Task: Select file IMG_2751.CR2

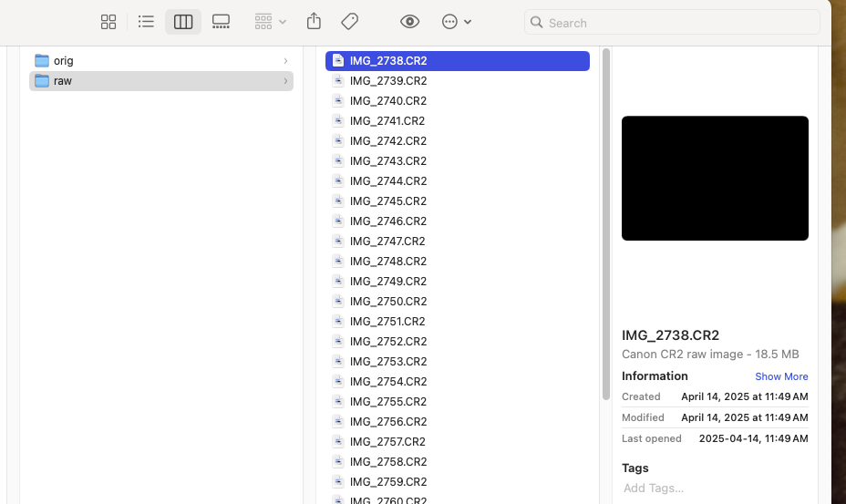Action: coord(457,321)
